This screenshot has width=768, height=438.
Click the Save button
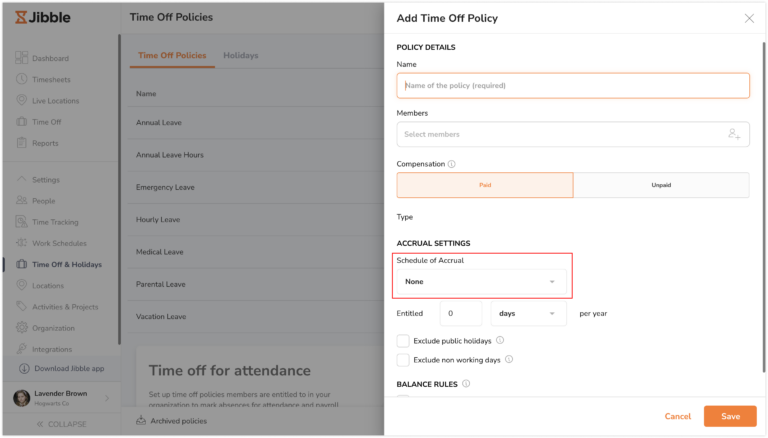730,416
